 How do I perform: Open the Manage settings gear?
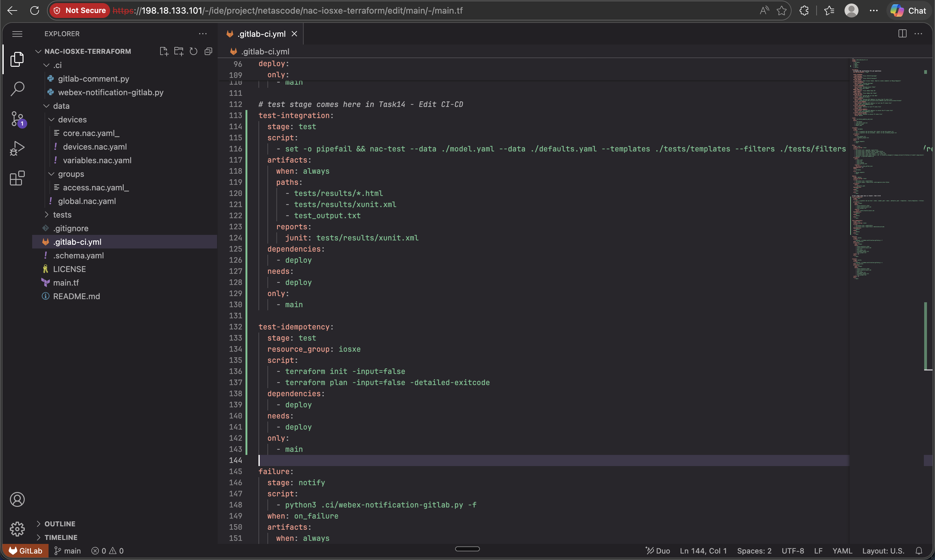click(x=17, y=529)
